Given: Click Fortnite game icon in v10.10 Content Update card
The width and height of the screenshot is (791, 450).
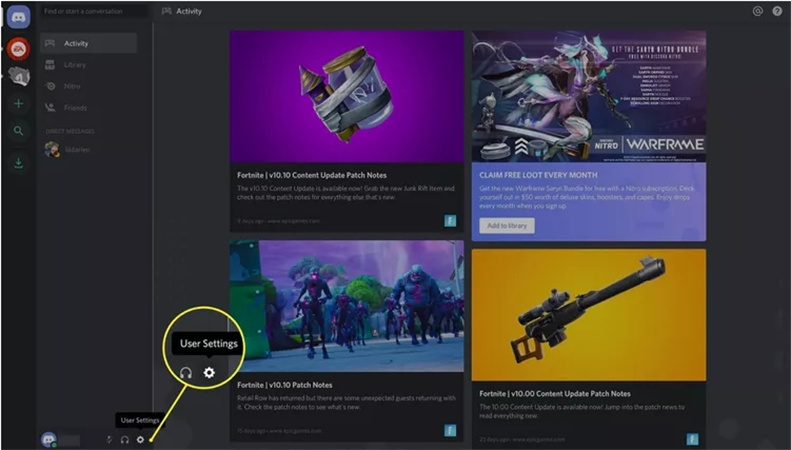Looking at the screenshot, I should 450,220.
